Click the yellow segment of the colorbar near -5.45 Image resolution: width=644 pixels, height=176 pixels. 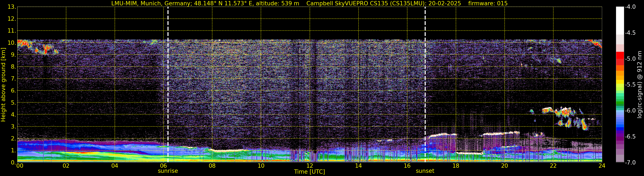coord(620,82)
